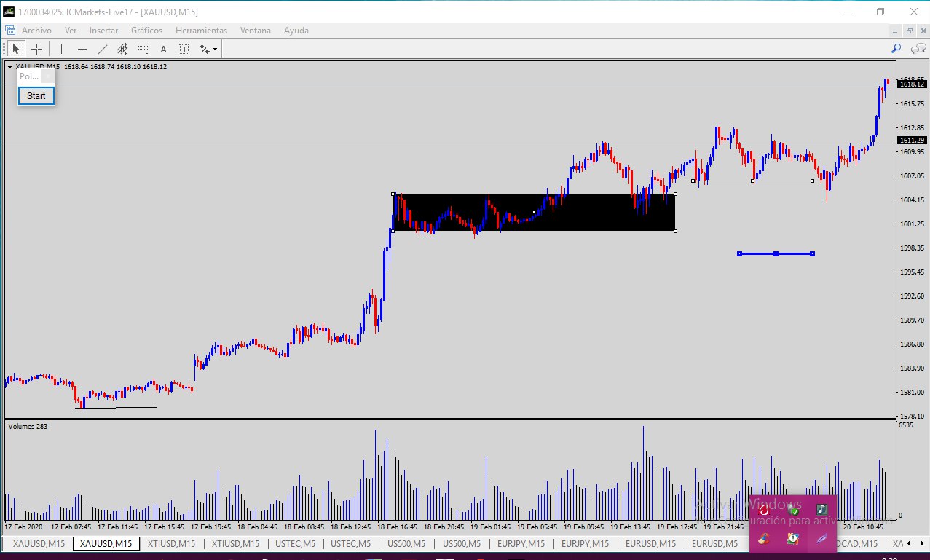Open the stamp with exclamation tray icon
Image resolution: width=930 pixels, height=560 pixels.
tap(793, 539)
